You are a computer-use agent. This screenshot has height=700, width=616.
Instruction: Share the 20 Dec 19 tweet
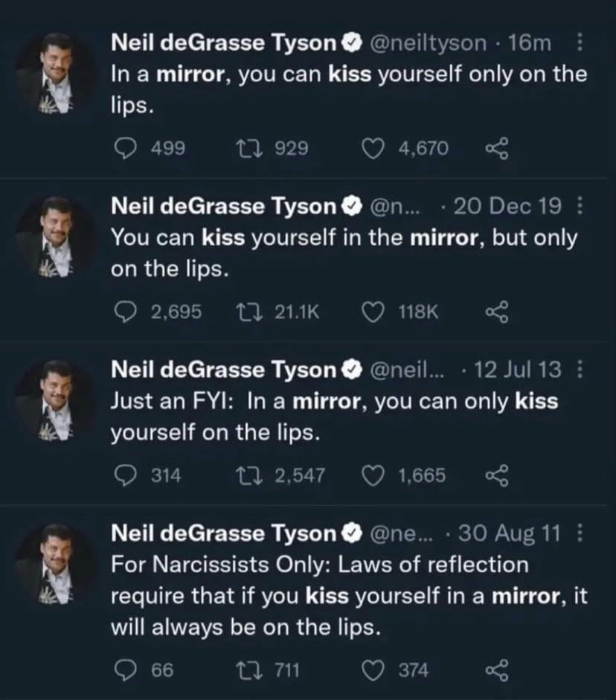[x=495, y=312]
